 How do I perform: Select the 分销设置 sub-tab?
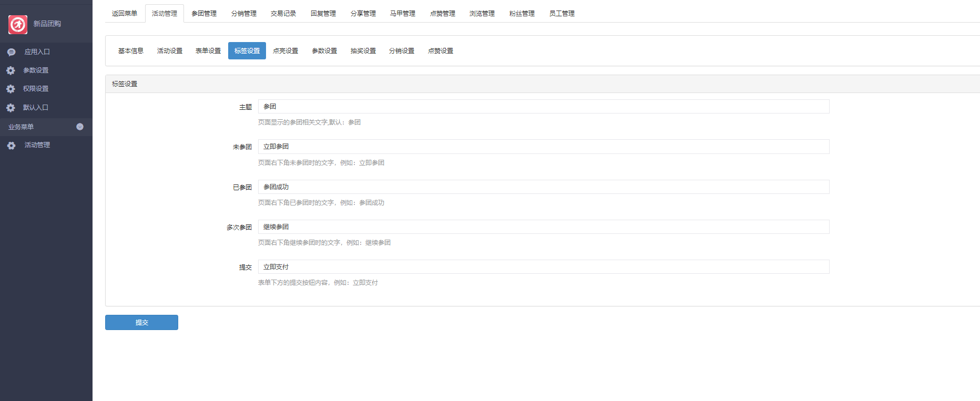click(402, 51)
